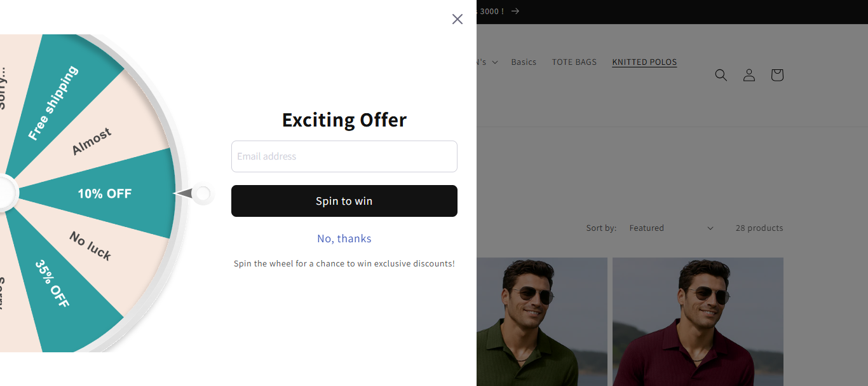This screenshot has width=868, height=386.
Task: Expand the partially hidden menu chevron
Action: (x=495, y=62)
